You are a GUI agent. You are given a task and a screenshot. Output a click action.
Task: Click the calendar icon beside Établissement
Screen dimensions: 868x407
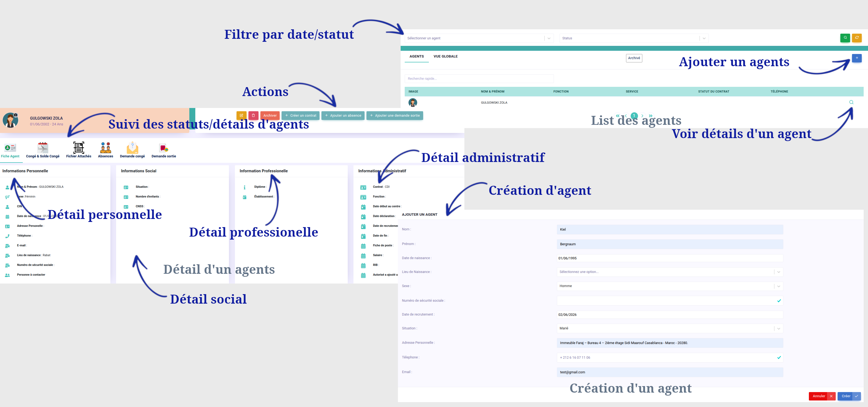(245, 197)
